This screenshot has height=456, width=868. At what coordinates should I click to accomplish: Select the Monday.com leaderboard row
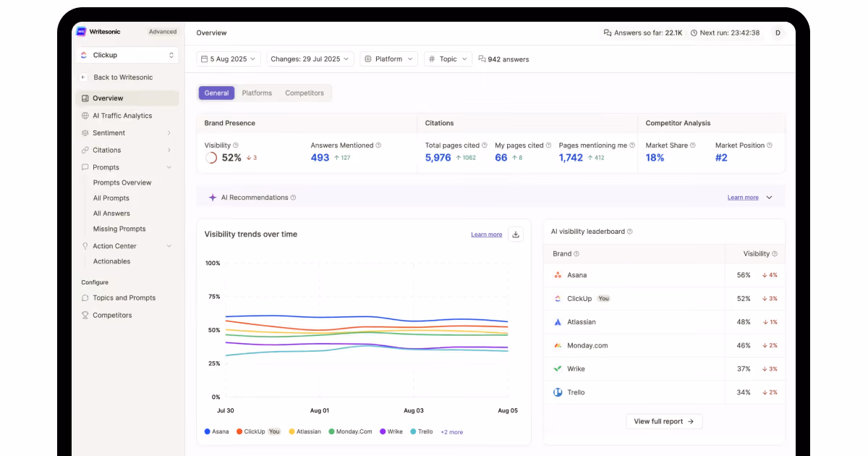[x=664, y=345]
